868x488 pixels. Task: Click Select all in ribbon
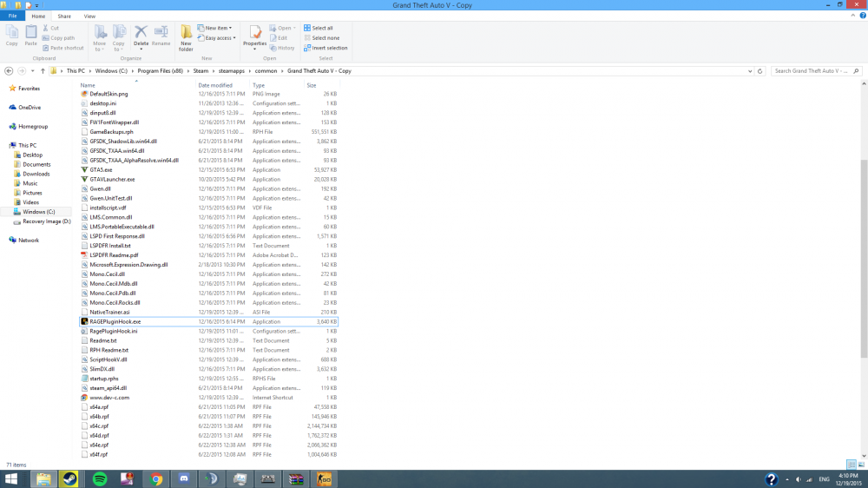(x=319, y=28)
